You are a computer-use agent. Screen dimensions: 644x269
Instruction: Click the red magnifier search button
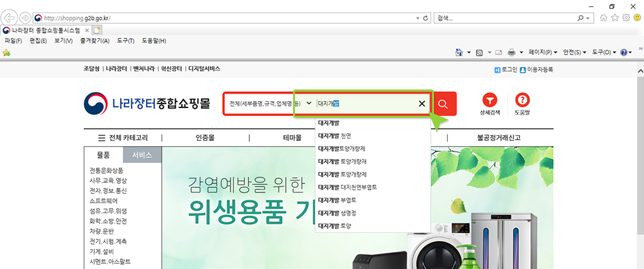443,104
